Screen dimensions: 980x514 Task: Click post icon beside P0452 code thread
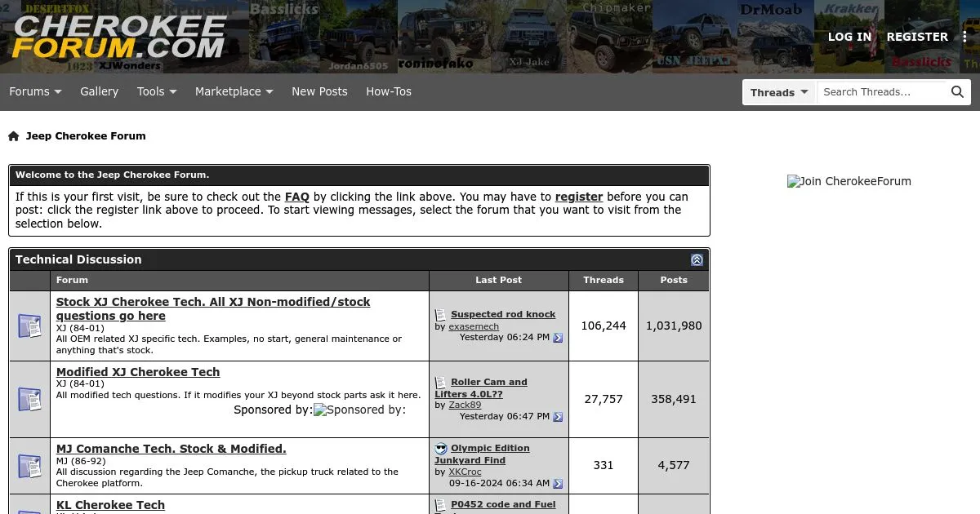[x=441, y=505]
